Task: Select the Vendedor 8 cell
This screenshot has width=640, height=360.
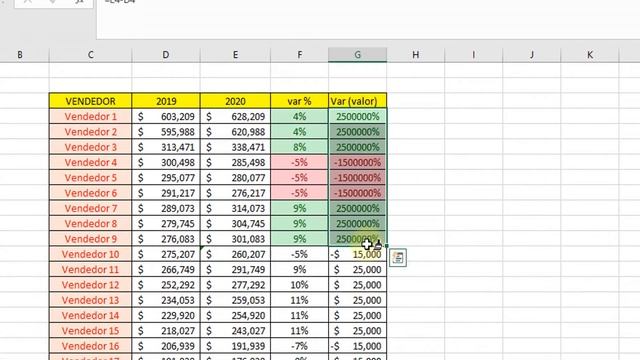Action: click(x=90, y=224)
